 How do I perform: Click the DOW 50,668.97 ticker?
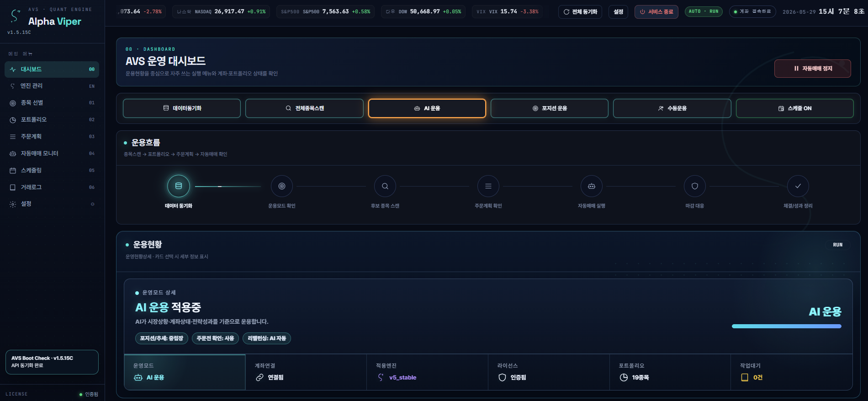click(x=423, y=12)
